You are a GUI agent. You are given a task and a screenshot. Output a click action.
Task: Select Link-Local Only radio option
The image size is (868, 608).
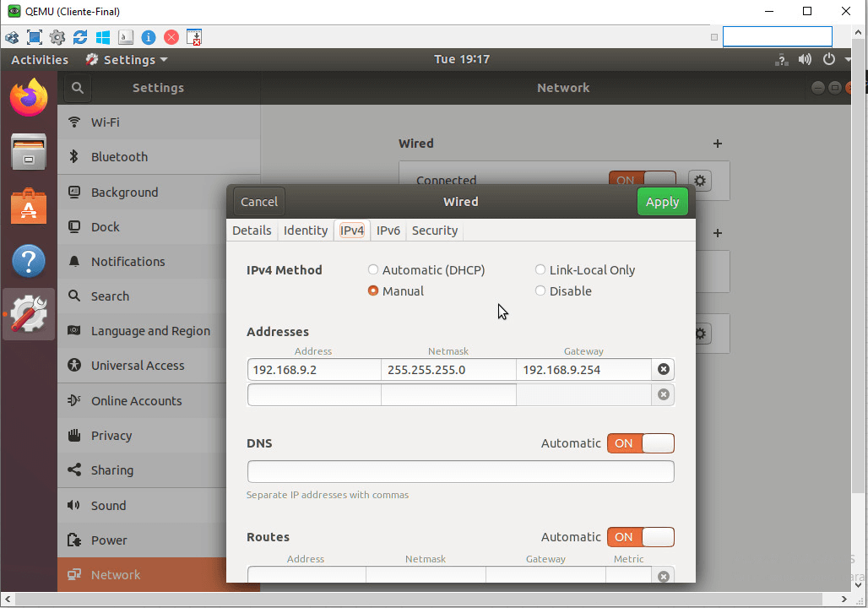540,270
